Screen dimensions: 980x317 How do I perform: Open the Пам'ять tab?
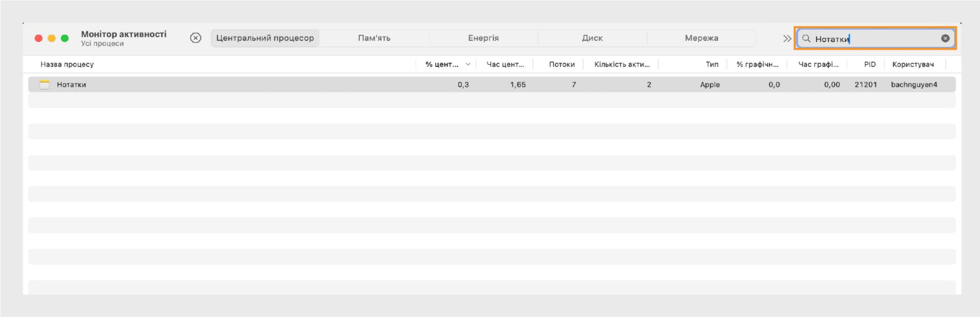(374, 38)
